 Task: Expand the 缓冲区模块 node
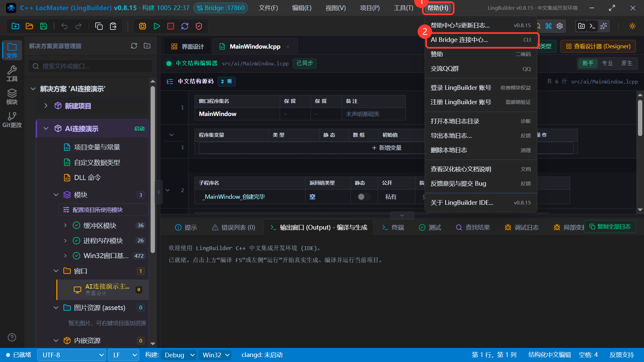pos(65,225)
